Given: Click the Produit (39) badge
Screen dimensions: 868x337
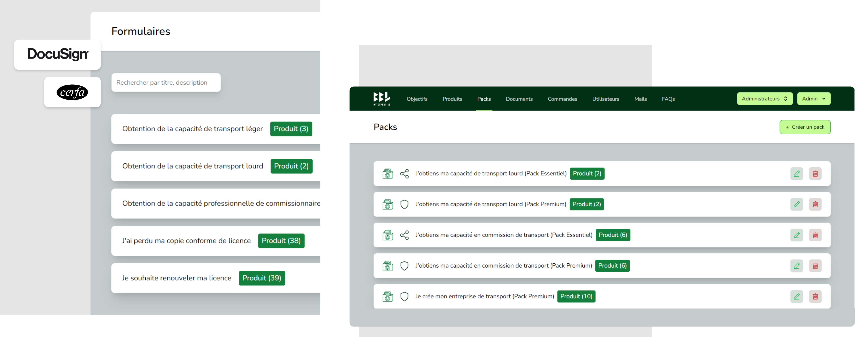Looking at the screenshot, I should (262, 278).
